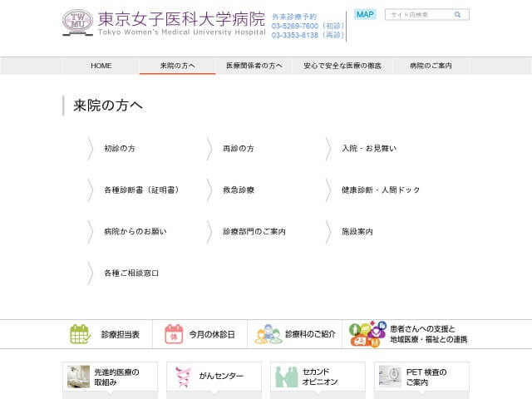Open 病院からのお願い link
The image size is (532, 399).
point(135,231)
